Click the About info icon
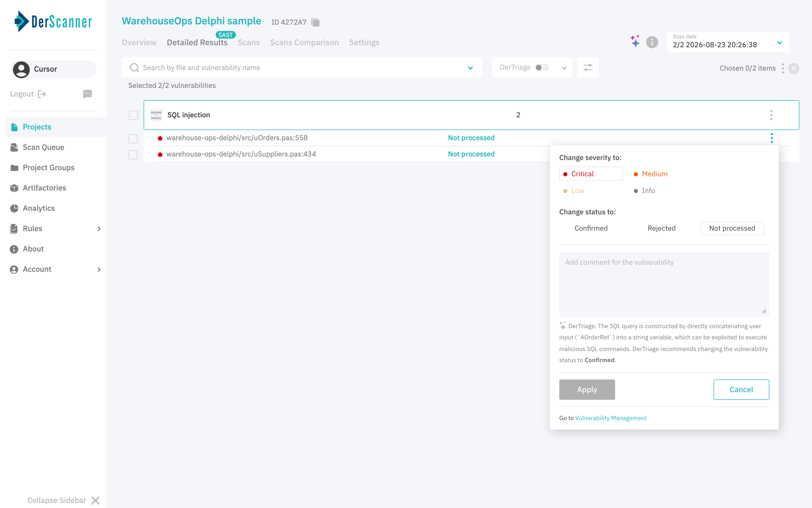The width and height of the screenshot is (812, 508). pos(14,249)
